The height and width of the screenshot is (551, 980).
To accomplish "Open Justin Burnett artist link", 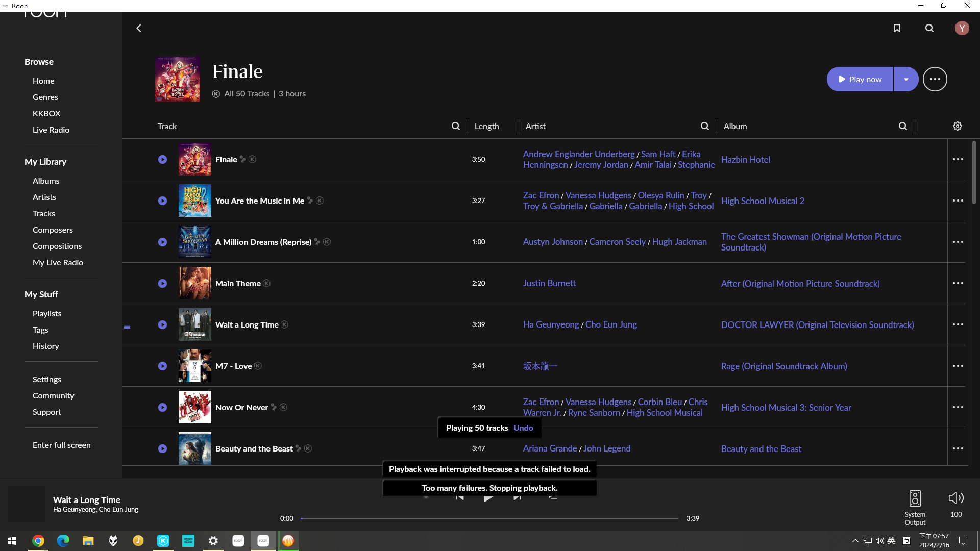I will (549, 283).
